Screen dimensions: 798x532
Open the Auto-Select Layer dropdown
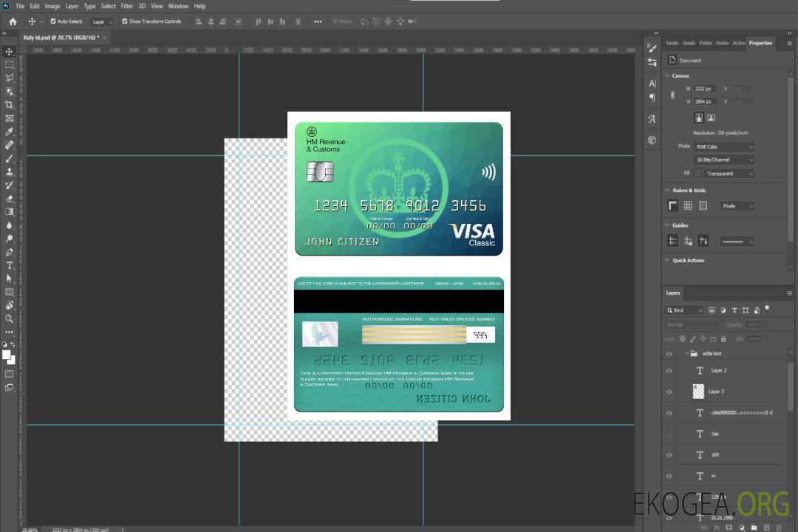(x=102, y=21)
